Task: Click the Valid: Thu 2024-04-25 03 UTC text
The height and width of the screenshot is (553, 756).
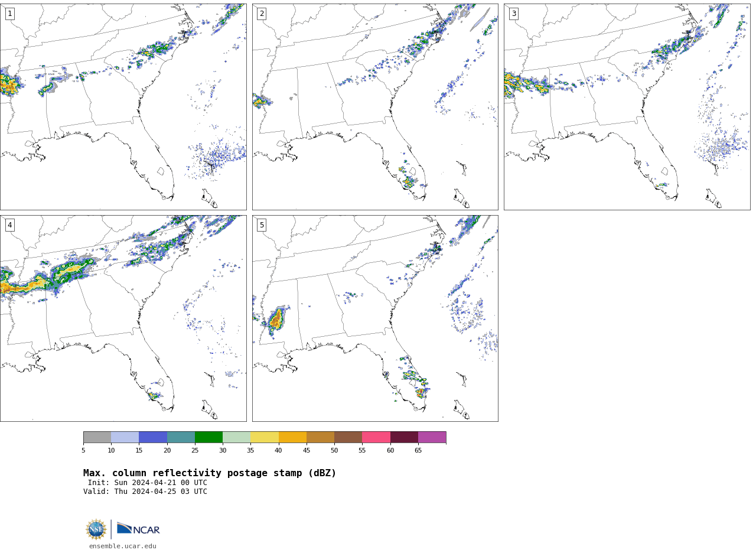Action: pos(145,492)
